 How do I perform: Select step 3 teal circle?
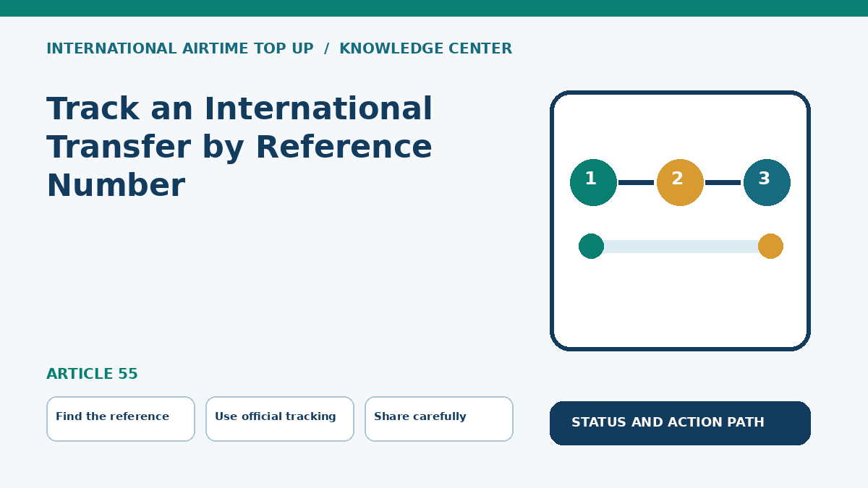tap(767, 182)
